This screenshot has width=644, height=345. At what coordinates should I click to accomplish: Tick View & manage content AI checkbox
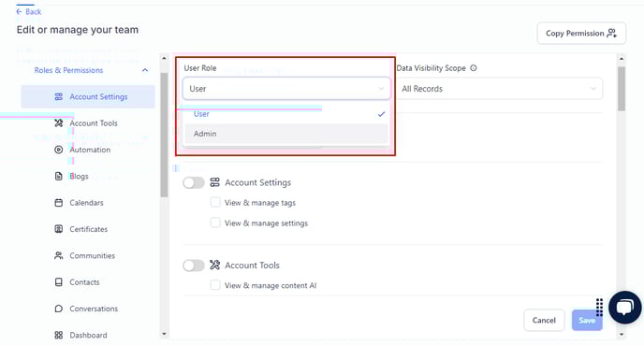point(215,285)
